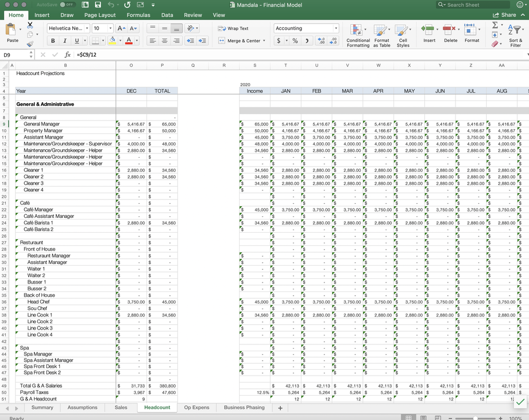Toggle bottom vertical alignment
This screenshot has width=529, height=420.
pos(177,29)
